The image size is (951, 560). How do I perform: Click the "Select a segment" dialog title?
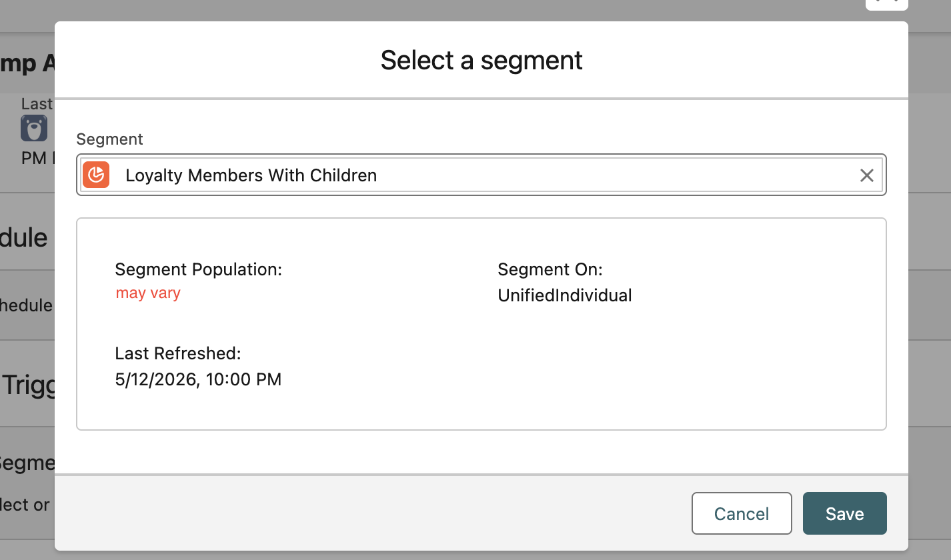[482, 60]
